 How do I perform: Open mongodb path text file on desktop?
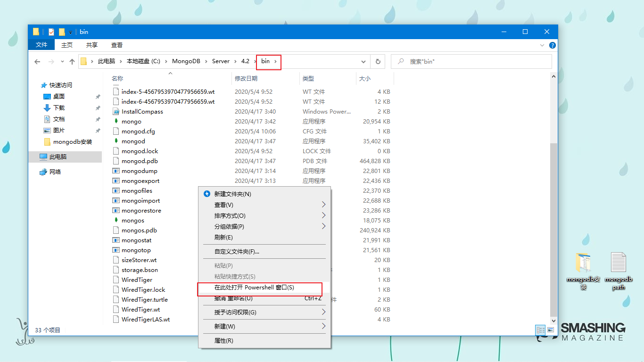[619, 271]
